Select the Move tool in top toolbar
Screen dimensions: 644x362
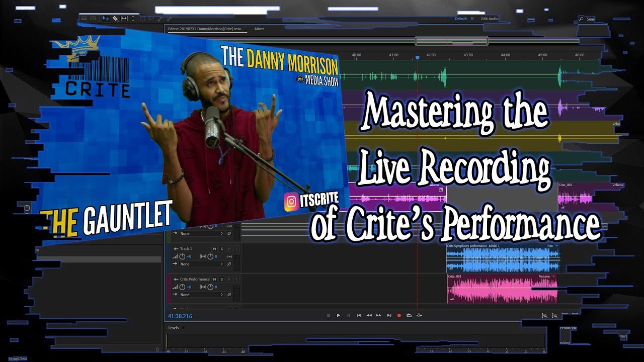(106, 19)
